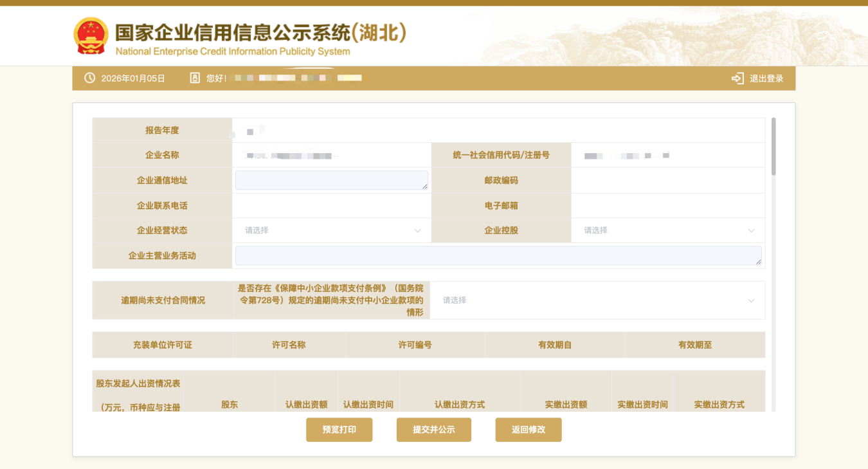Viewport: 868px width, 469px height.
Task: Open the 企业控股 dropdown
Action: (x=668, y=230)
